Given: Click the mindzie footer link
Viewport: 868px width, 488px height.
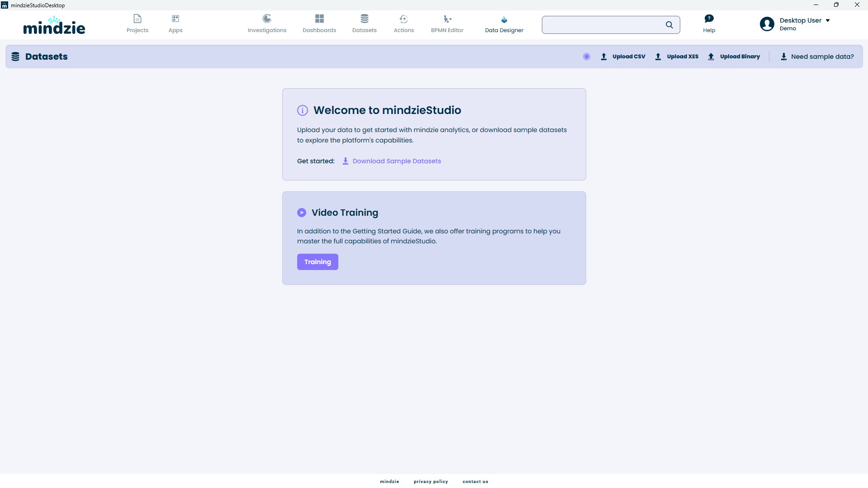Looking at the screenshot, I should pos(389,482).
